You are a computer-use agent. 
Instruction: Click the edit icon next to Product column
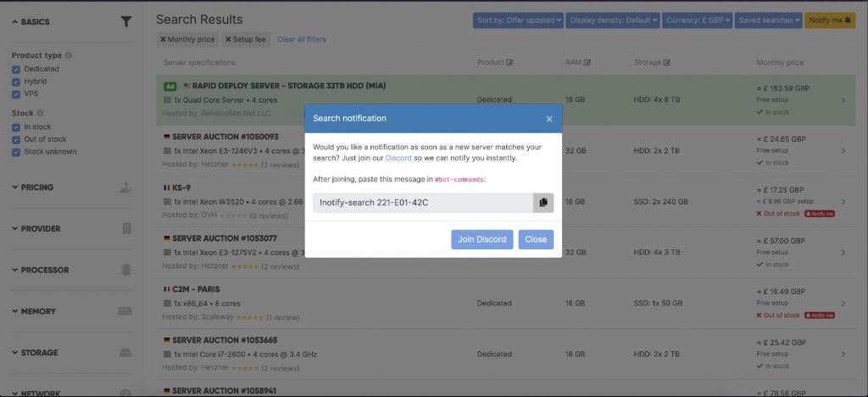click(509, 63)
